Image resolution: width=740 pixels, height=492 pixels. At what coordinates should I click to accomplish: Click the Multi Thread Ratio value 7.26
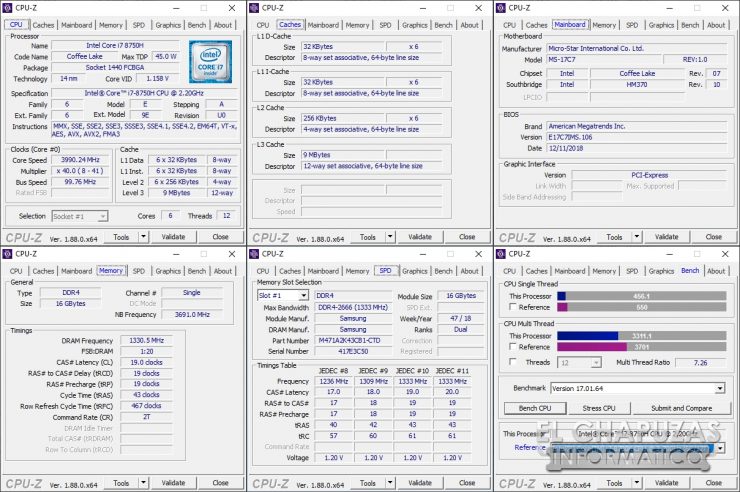pyautogui.click(x=700, y=362)
